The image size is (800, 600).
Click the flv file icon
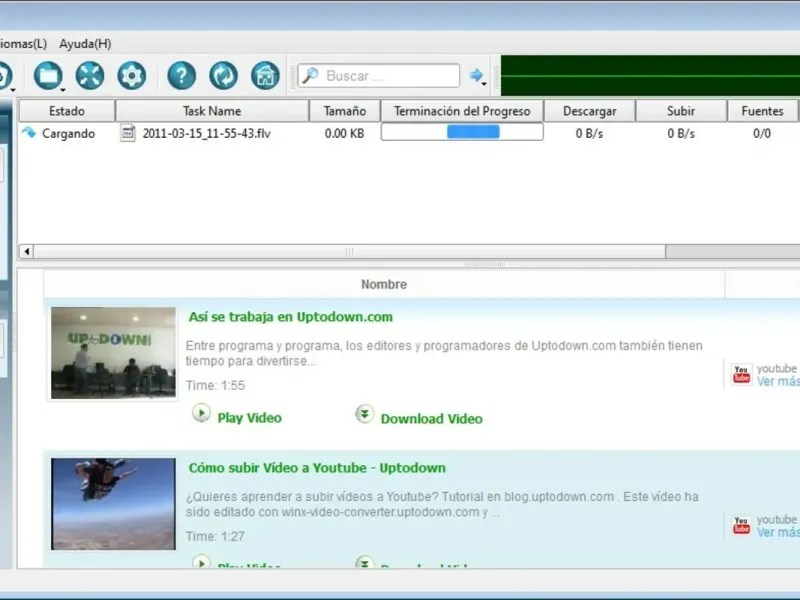click(x=128, y=133)
